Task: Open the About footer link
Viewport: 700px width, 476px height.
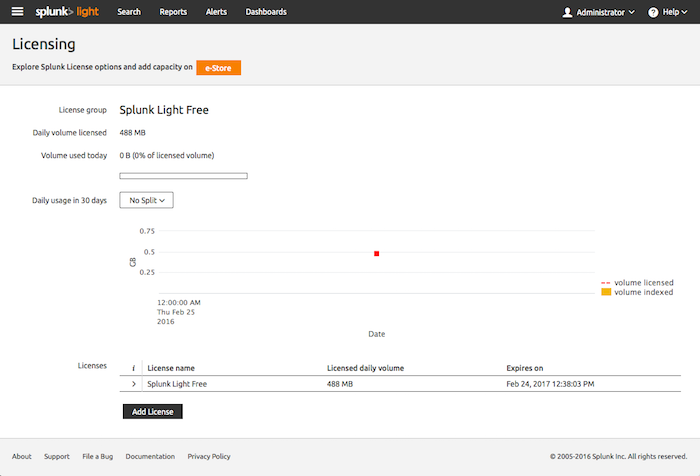Action: (x=22, y=456)
